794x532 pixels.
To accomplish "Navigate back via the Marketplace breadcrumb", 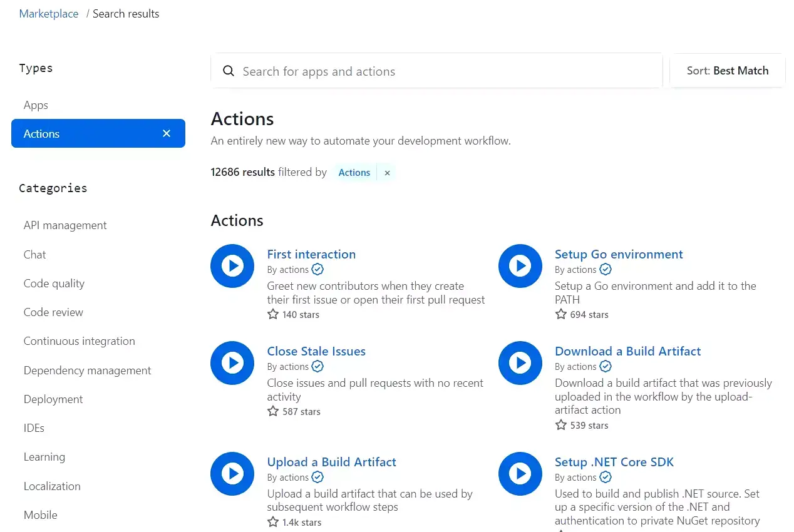I will [x=49, y=13].
